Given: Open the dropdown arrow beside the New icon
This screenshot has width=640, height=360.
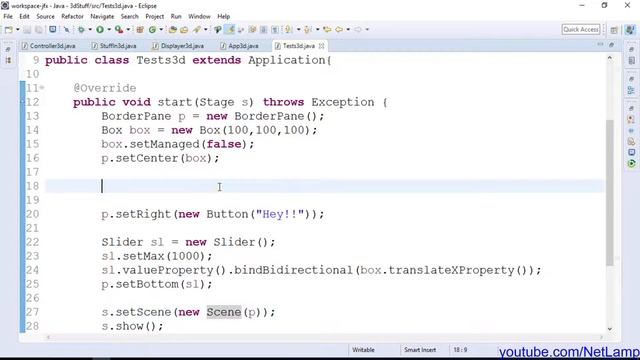Looking at the screenshot, I should (x=18, y=29).
